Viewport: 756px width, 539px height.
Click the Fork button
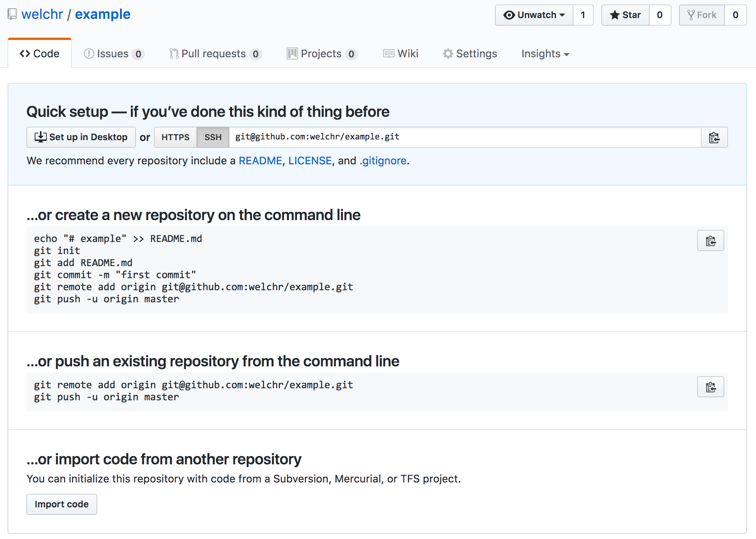[x=702, y=15]
